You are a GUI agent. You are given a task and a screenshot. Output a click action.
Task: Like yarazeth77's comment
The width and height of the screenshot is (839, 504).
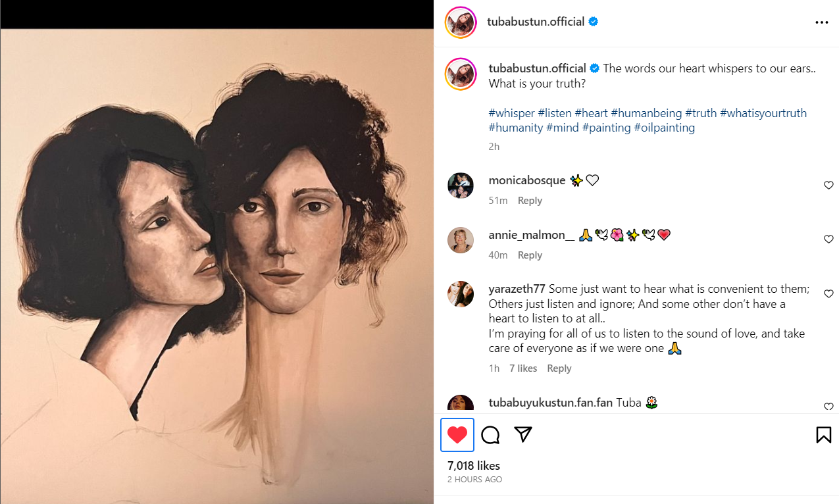(x=828, y=294)
